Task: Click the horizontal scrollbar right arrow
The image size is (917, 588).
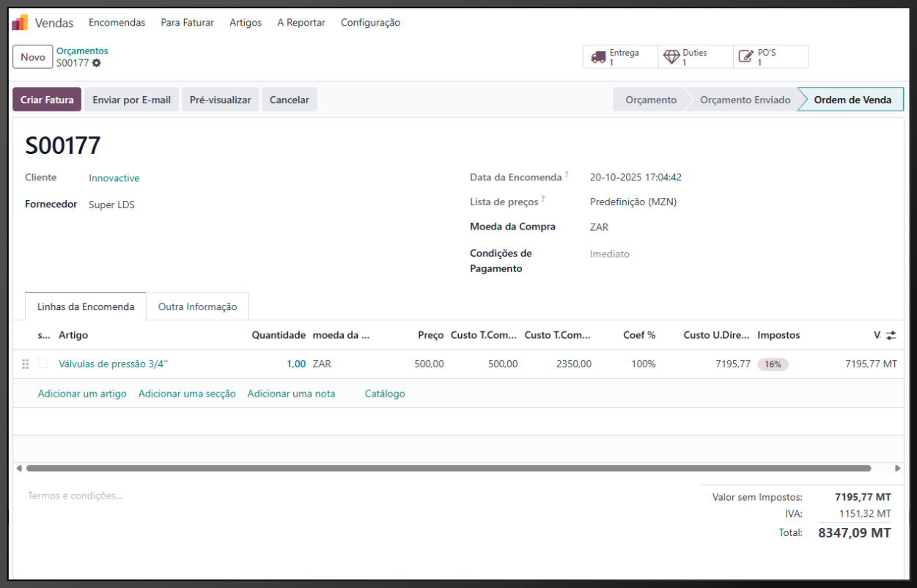Action: tap(897, 468)
